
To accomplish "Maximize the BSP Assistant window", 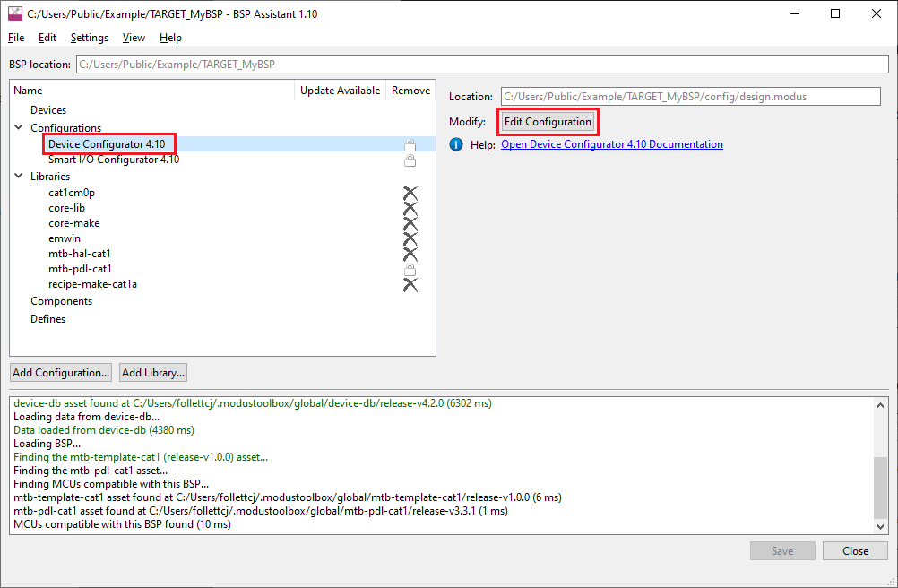I will (x=835, y=13).
